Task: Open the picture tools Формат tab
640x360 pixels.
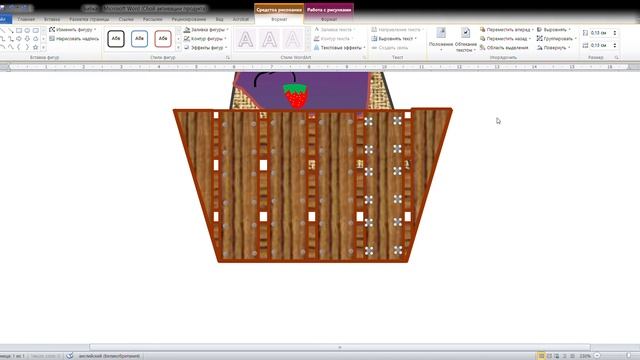Action: pos(329,19)
